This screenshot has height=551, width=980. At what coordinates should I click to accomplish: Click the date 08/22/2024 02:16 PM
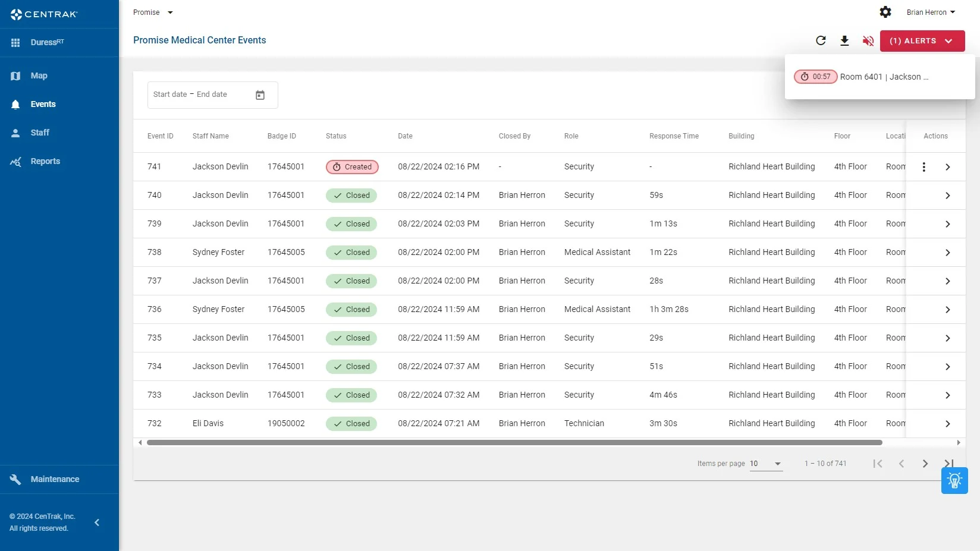coord(439,167)
